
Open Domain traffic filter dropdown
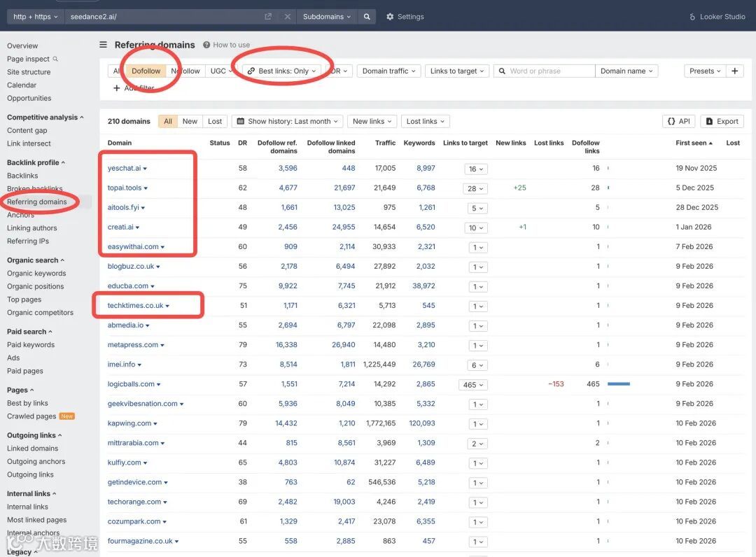click(x=388, y=71)
